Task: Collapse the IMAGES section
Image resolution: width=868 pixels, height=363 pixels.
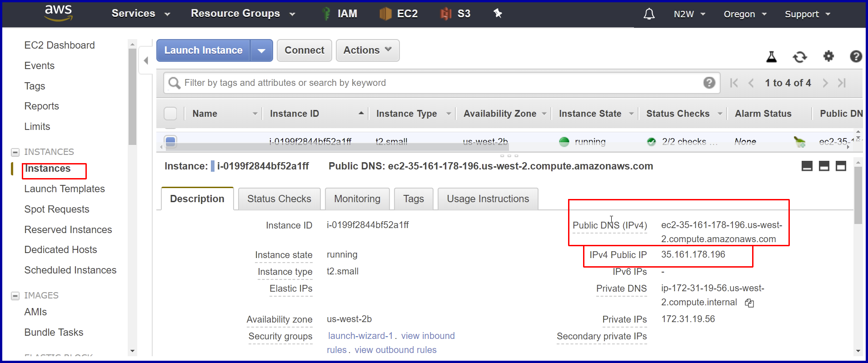Action: [x=15, y=296]
